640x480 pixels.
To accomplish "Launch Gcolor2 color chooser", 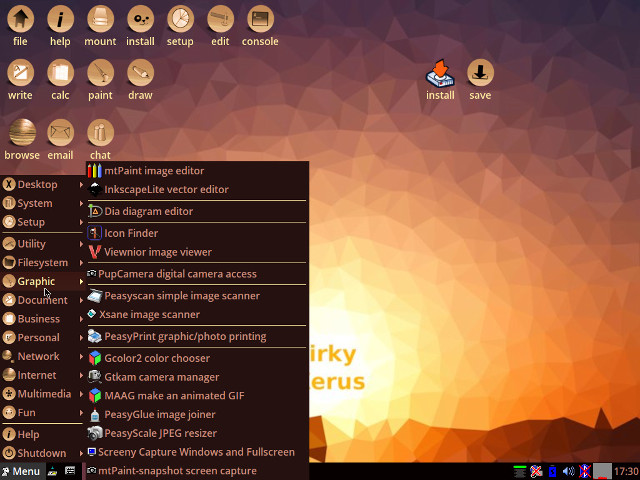I will pyautogui.click(x=197, y=358).
